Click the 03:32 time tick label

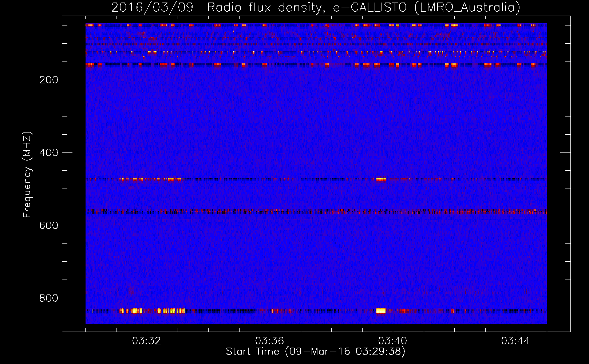(146, 341)
